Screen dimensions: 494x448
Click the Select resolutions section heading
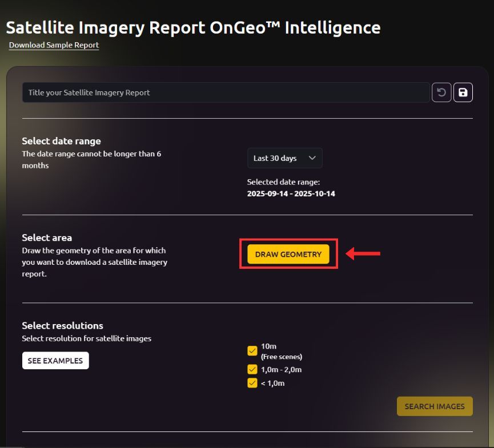click(x=62, y=325)
